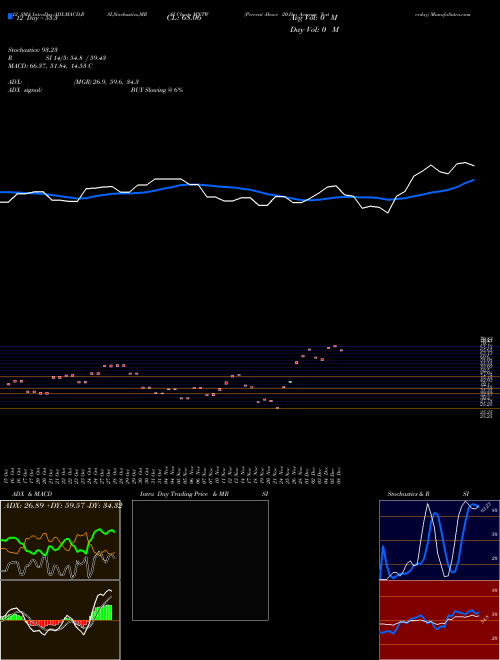Select the 'BUY Slowing @ 6%' signal text
The height and width of the screenshot is (660, 500).
click(x=157, y=90)
